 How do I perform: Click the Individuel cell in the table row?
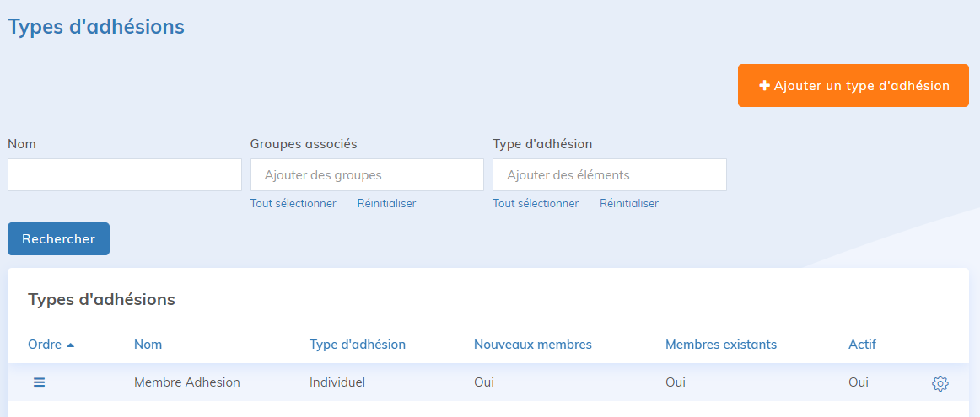pyautogui.click(x=337, y=382)
